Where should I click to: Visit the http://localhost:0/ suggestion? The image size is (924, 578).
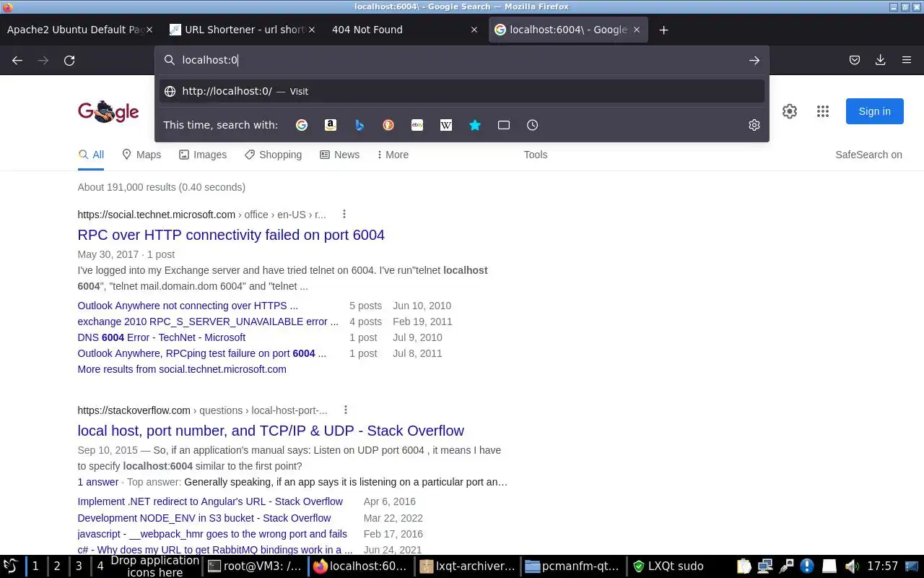point(462,91)
